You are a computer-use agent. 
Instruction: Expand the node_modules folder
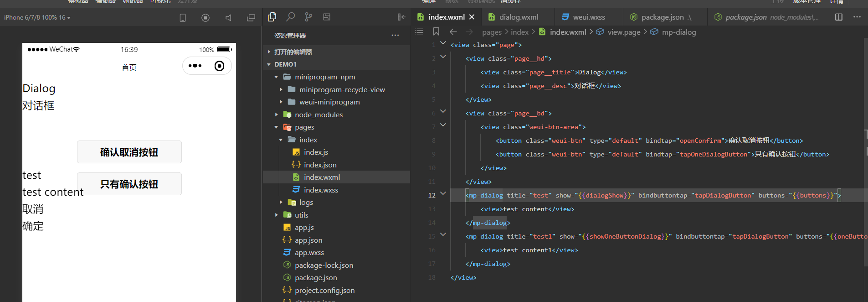click(x=318, y=115)
